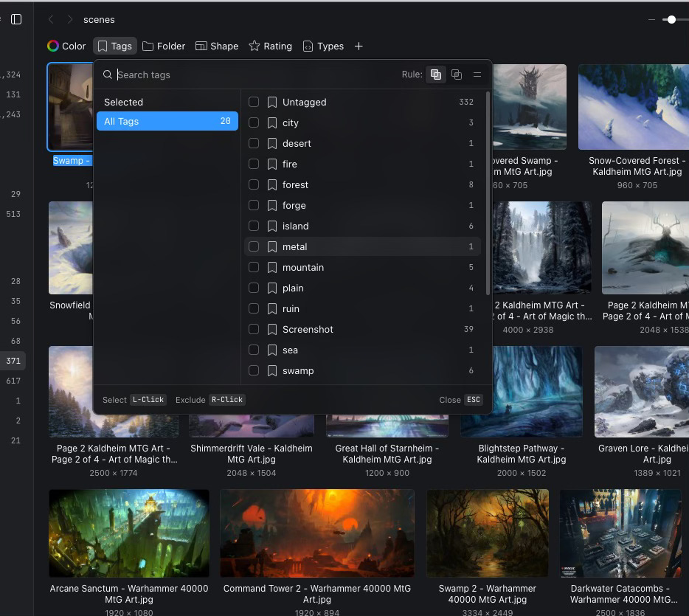Open the Graven Lore thumbnail
Image resolution: width=689 pixels, height=616 pixels.
click(x=642, y=392)
